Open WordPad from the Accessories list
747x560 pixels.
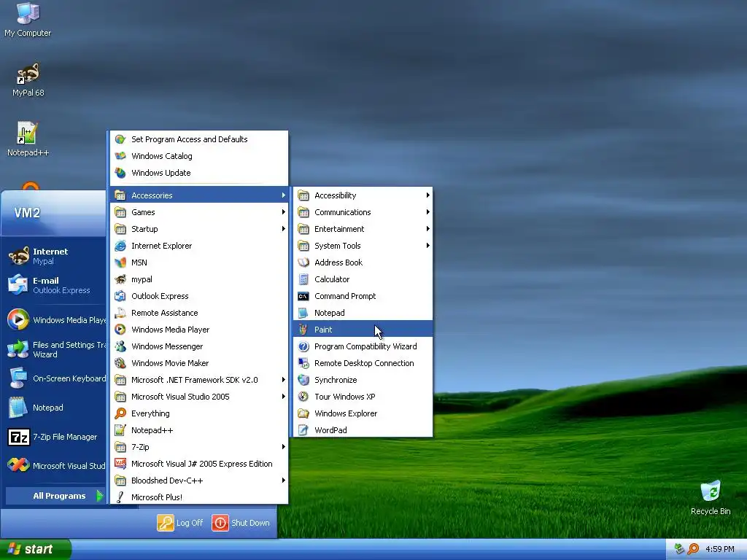363,430
